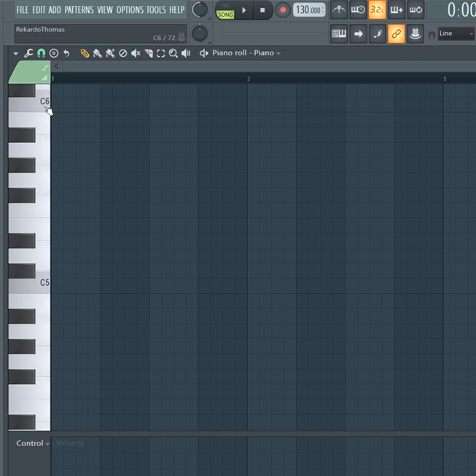Screen dimensions: 476x476
Task: Select the Slice tool
Action: click(x=149, y=53)
